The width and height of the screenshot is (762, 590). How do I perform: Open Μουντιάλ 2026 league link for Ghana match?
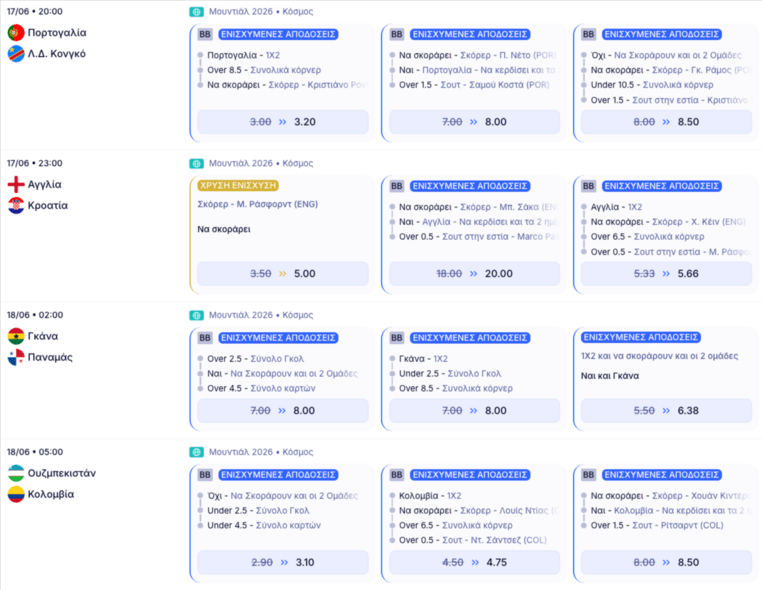click(x=241, y=315)
